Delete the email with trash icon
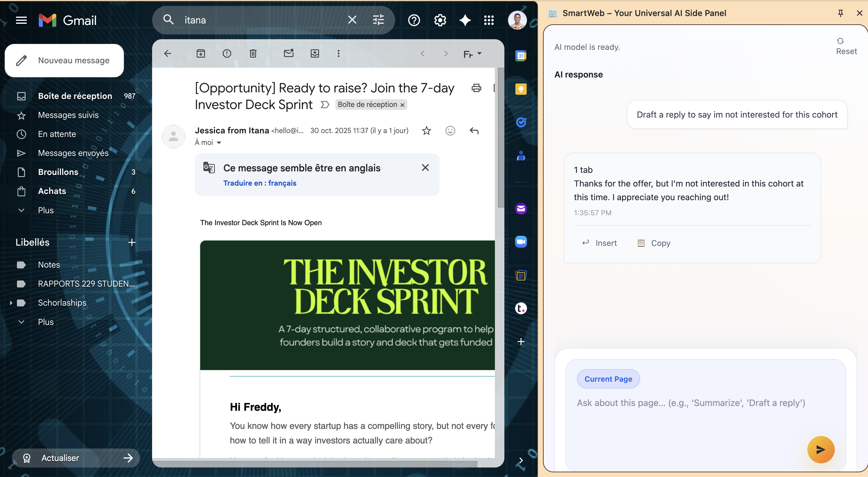Screen dimensions: 868x477 (x=253, y=53)
